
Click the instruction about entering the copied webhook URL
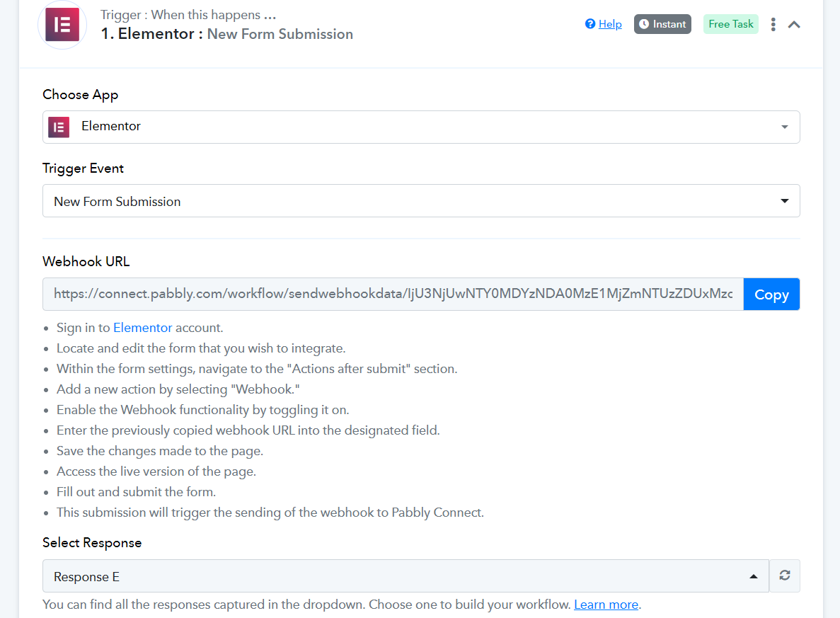248,430
